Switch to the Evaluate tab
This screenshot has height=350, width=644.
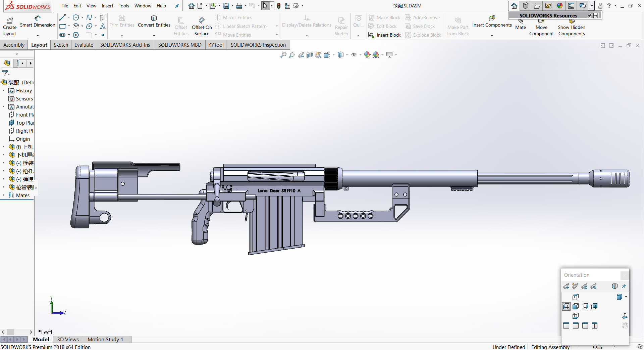(x=84, y=45)
